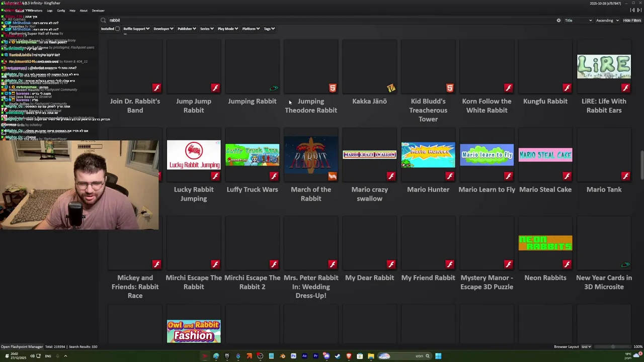644x362 pixels.
Task: Select the Lucky Rabbit Jumping thumbnail
Action: point(194,155)
